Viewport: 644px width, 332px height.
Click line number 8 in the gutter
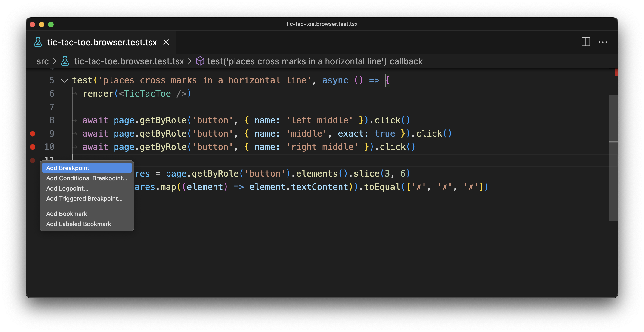52,120
